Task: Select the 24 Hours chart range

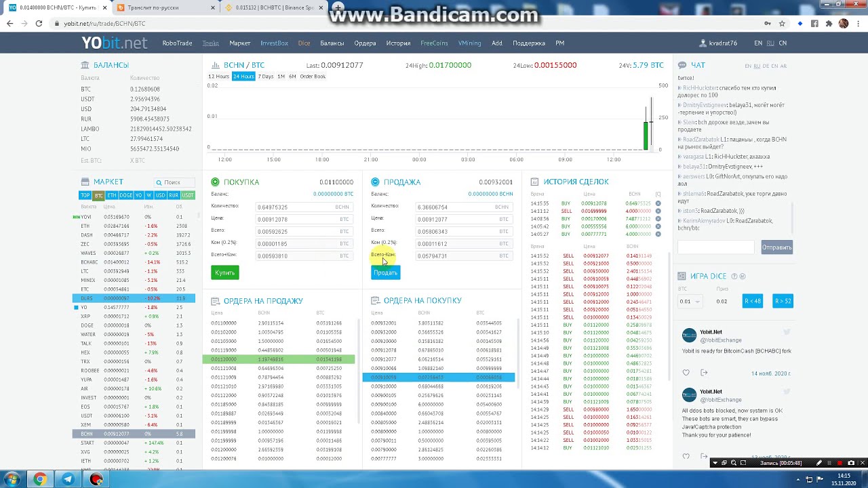Action: (243, 77)
